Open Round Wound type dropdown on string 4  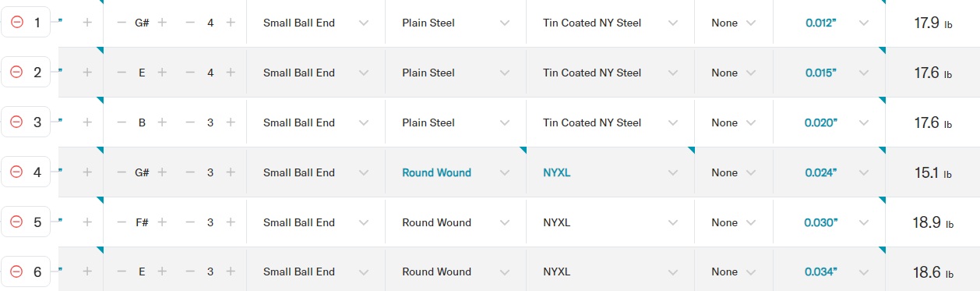click(456, 172)
